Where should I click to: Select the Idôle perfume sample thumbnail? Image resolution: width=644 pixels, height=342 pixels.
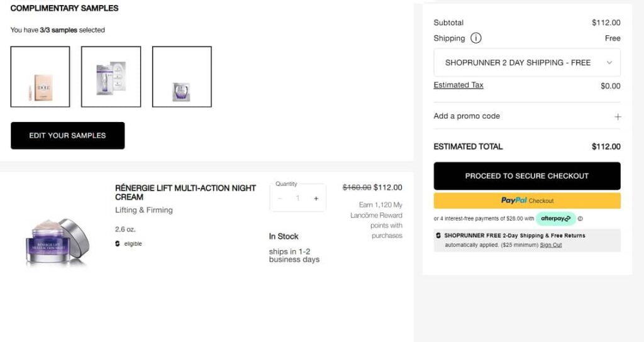[x=40, y=77]
